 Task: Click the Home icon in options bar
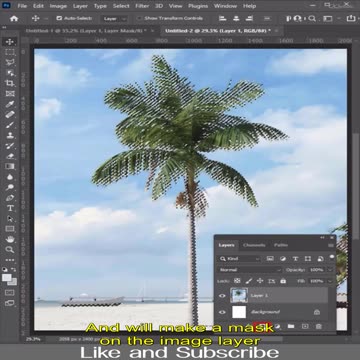[x=14, y=19]
